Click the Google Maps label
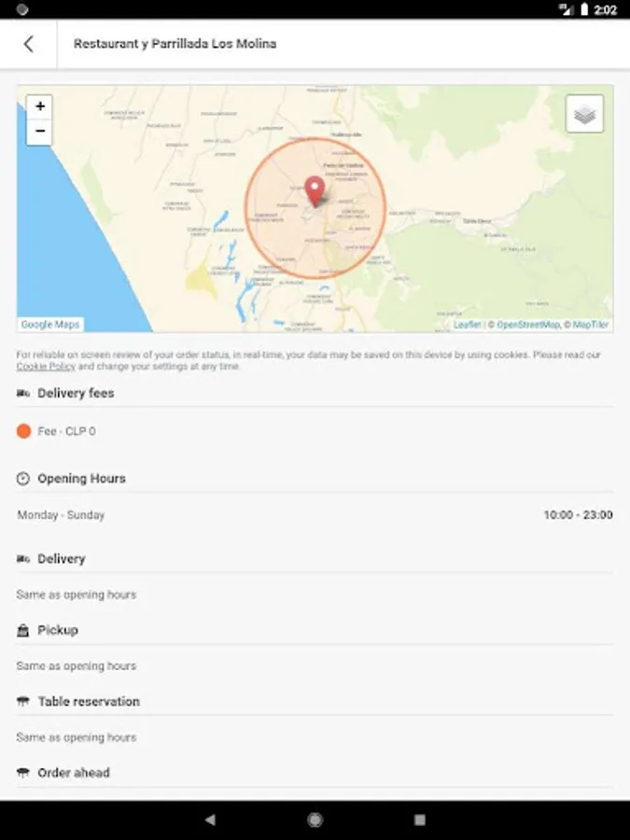This screenshot has height=840, width=630. [x=50, y=325]
